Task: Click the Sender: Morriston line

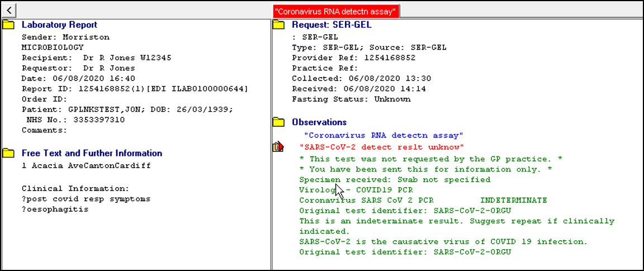Action: [x=66, y=37]
